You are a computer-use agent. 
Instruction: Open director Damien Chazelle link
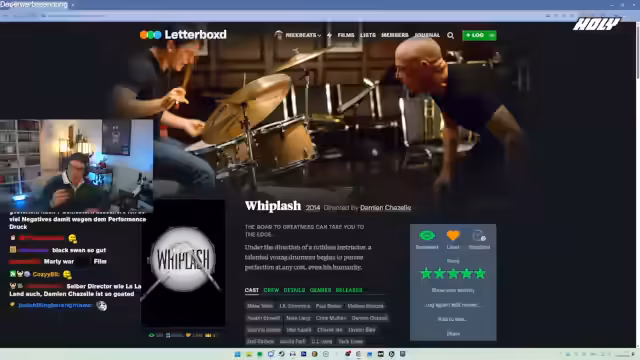(385, 208)
